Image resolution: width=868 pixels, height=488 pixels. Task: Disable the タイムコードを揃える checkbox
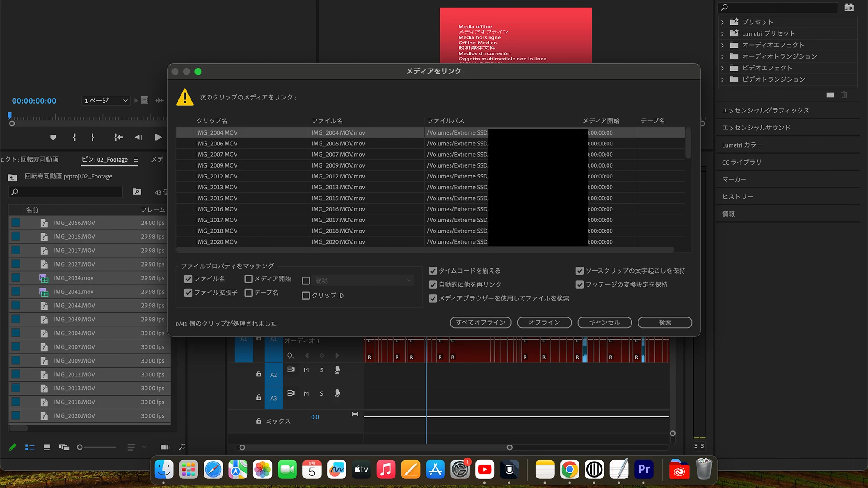(x=433, y=271)
